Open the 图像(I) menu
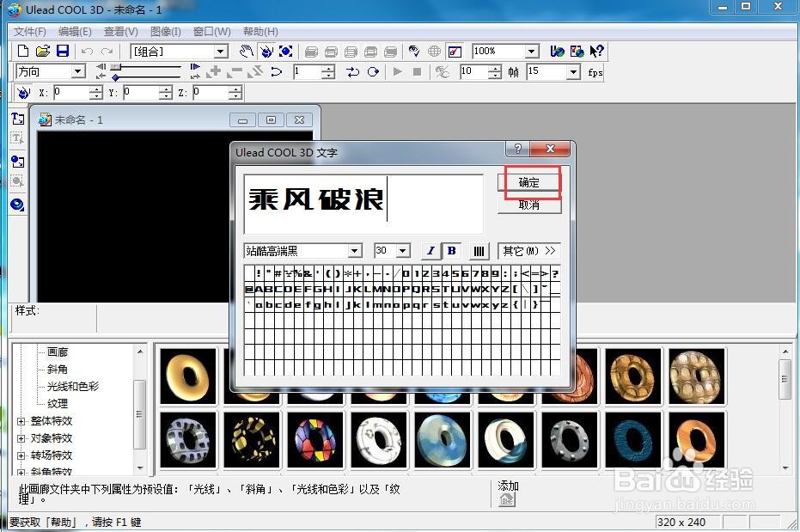 tap(166, 32)
